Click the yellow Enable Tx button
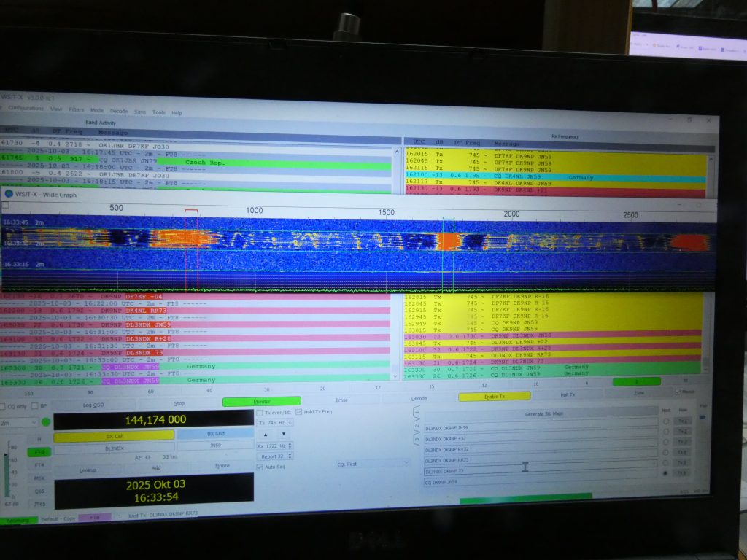747x560 pixels. pyautogui.click(x=484, y=396)
